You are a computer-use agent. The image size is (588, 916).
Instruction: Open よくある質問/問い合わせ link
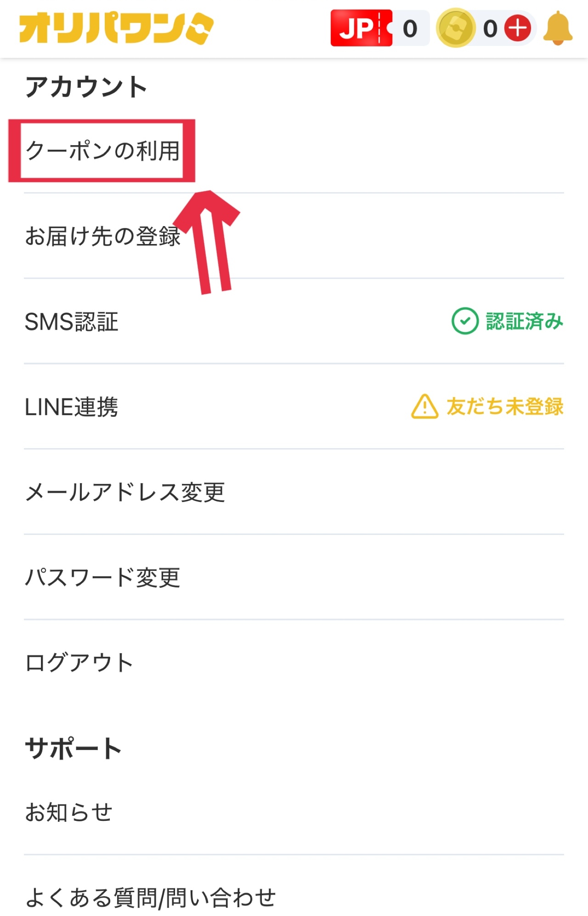coord(150,898)
